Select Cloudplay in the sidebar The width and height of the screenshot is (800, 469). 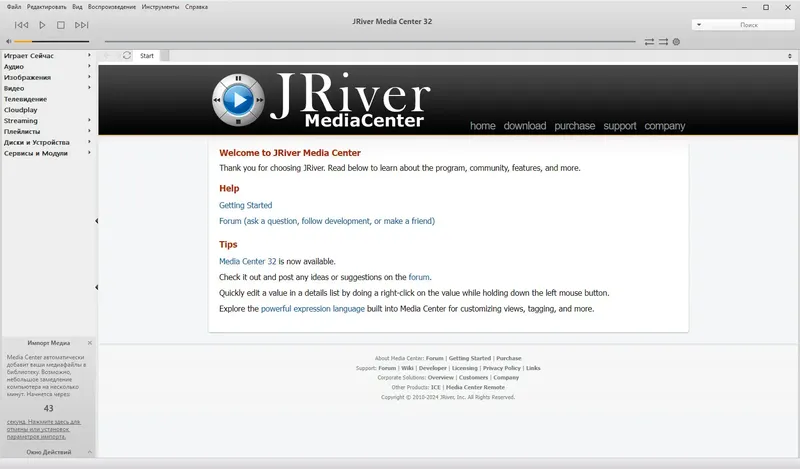coord(20,110)
